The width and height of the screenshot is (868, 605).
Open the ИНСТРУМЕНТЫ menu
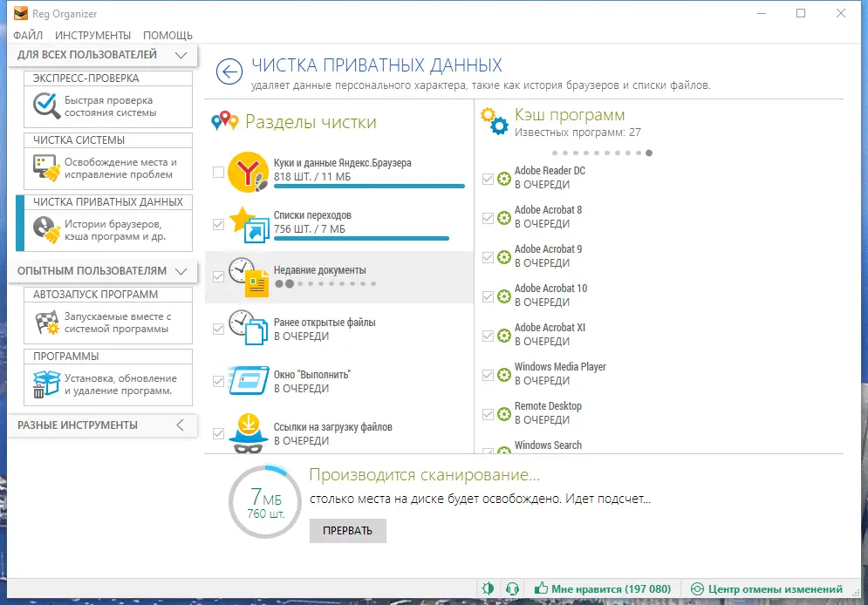click(x=93, y=36)
